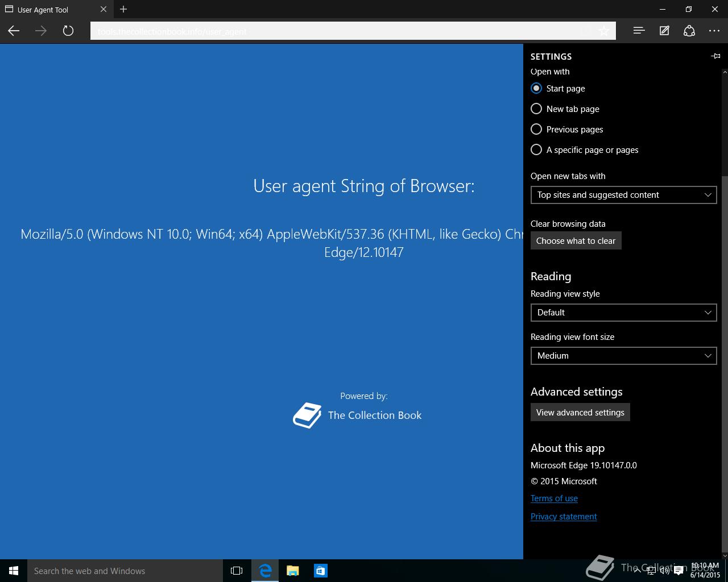Click the white book logo icon on page
The image size is (728, 582).
[x=307, y=415]
